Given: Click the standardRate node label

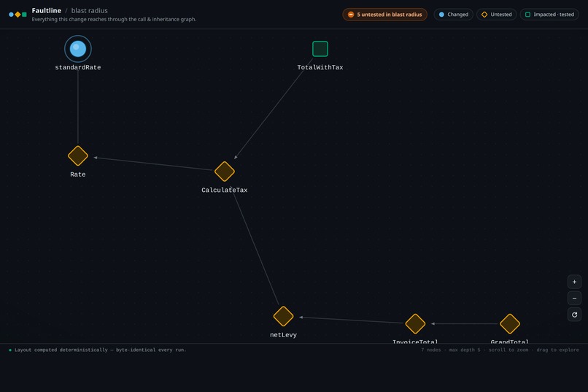Looking at the screenshot, I should [x=77, y=67].
